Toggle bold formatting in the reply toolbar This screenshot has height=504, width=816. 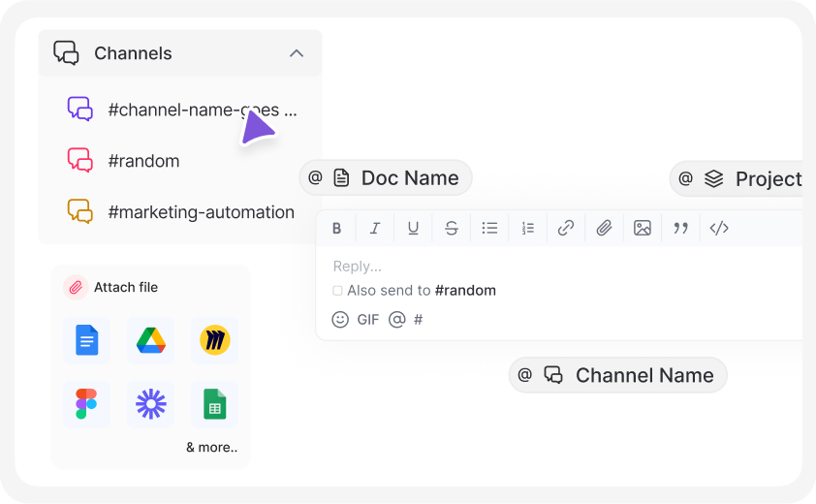[337, 229]
